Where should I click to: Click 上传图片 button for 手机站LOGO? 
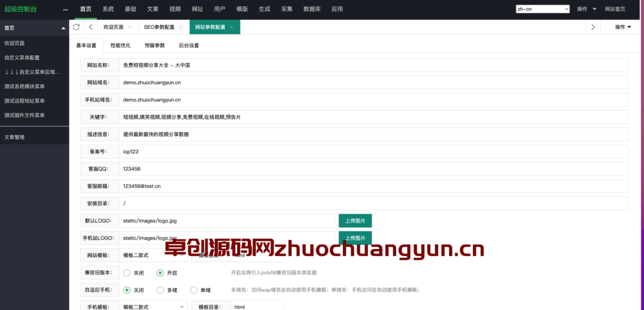pos(355,238)
